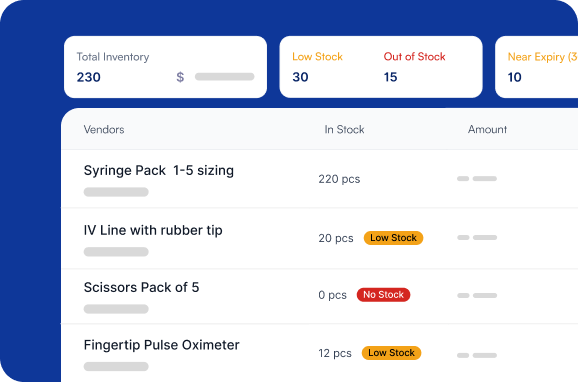
Task: Click the Low Stock badge for Pulse Oximeter
Action: point(391,353)
